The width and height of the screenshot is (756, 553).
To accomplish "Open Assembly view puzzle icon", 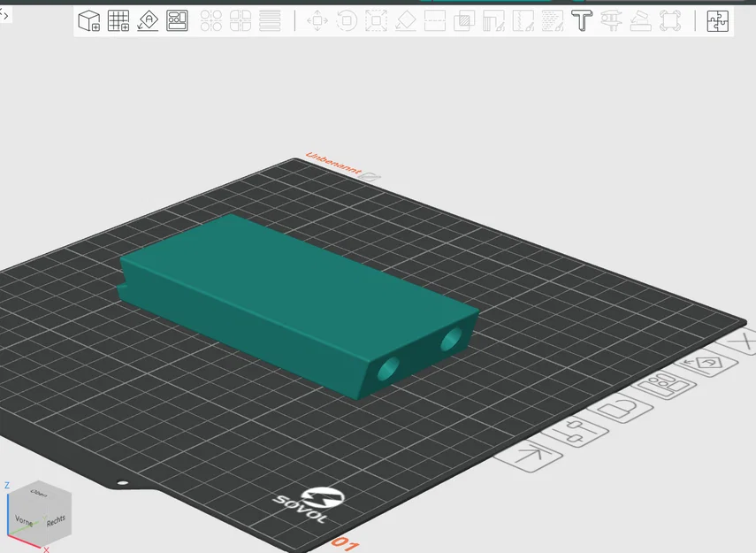I will [x=717, y=20].
